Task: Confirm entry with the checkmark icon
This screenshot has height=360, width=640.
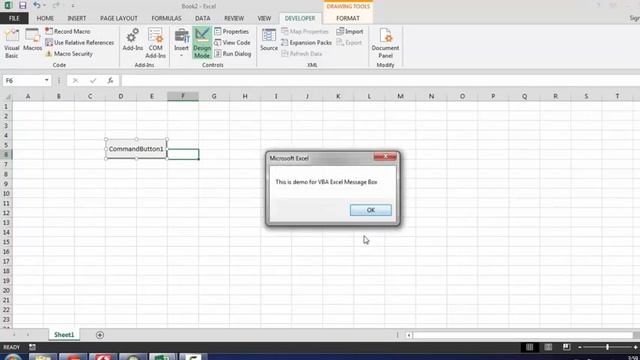Action: tap(93, 81)
